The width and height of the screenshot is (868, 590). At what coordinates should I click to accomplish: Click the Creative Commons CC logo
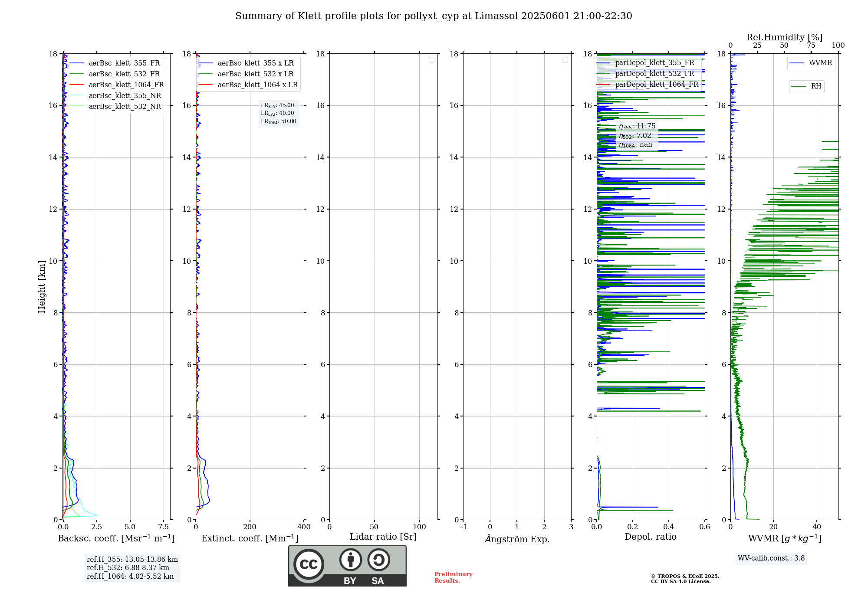tap(309, 564)
